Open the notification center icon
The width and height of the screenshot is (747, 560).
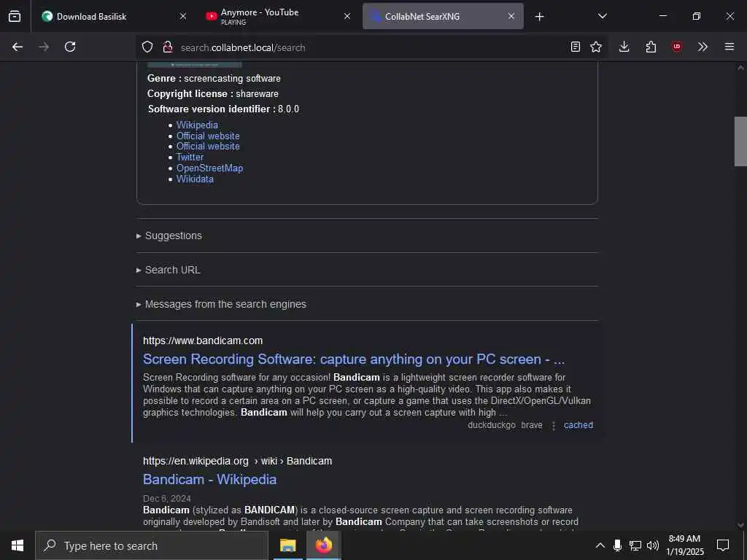(x=723, y=545)
